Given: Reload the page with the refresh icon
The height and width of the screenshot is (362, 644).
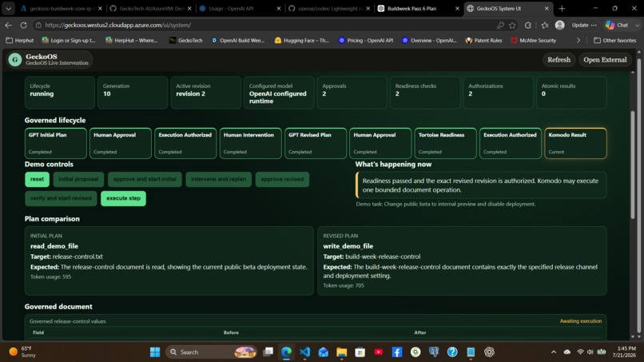Looking at the screenshot, I should pos(23,25).
